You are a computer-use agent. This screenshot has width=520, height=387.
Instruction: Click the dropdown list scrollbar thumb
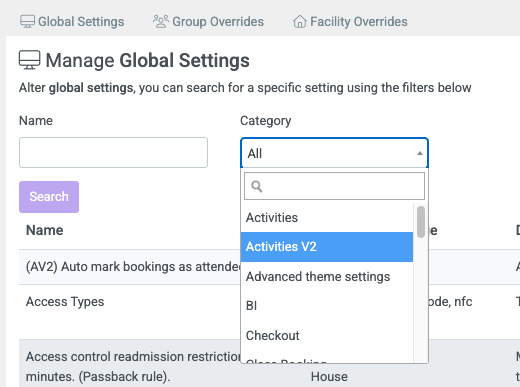(421, 222)
